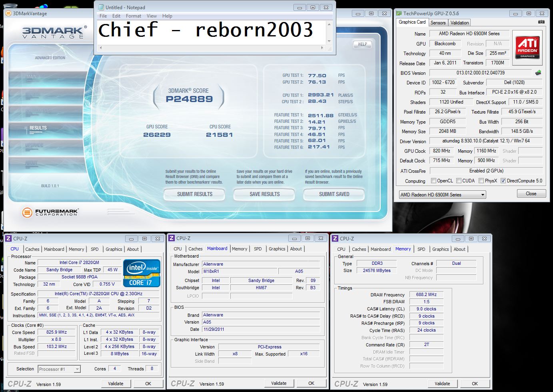Click OK in the CPU-Z Mainboard window
The width and height of the screenshot is (553, 392).
tap(311, 383)
